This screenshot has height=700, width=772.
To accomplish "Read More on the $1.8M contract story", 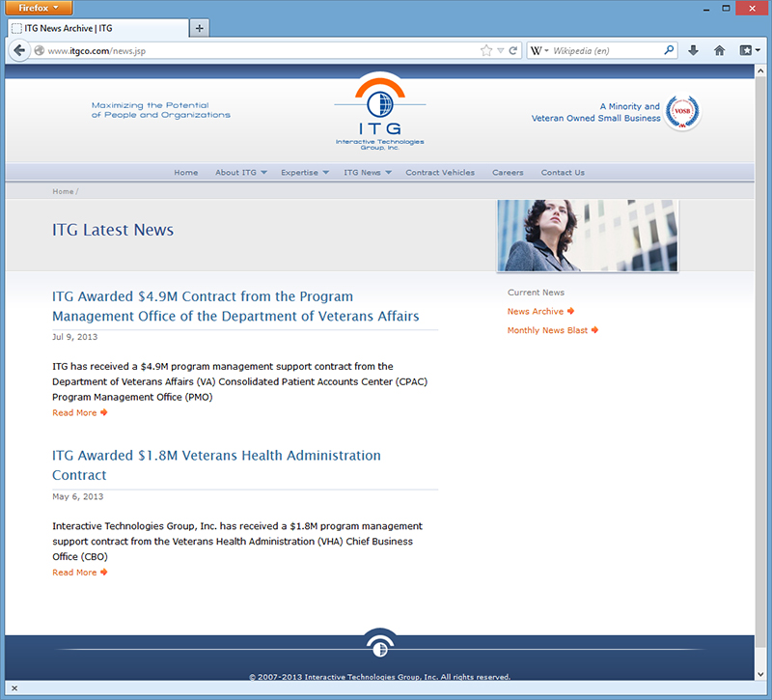I will click(80, 572).
